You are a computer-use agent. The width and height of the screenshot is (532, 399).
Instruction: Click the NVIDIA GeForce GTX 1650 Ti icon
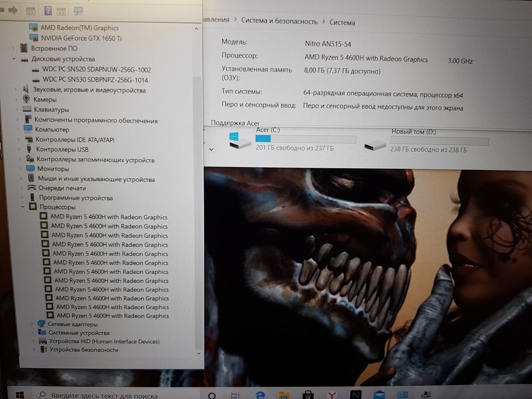click(x=34, y=37)
